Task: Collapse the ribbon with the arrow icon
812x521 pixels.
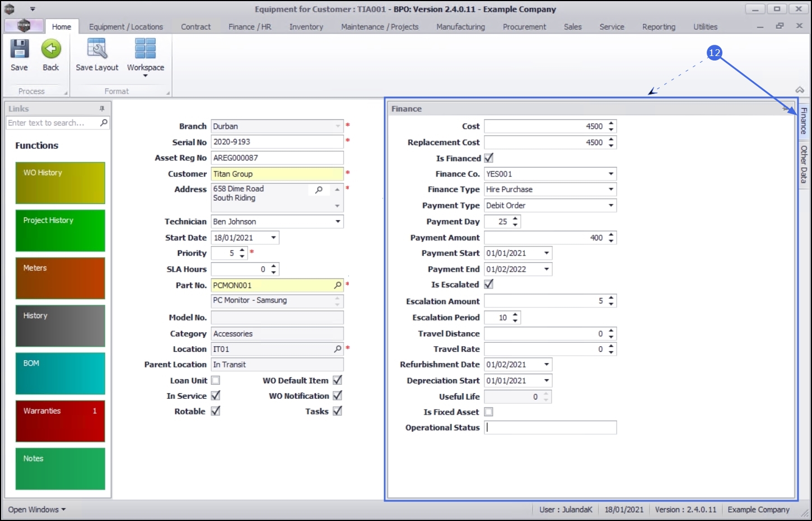Action: pos(800,90)
